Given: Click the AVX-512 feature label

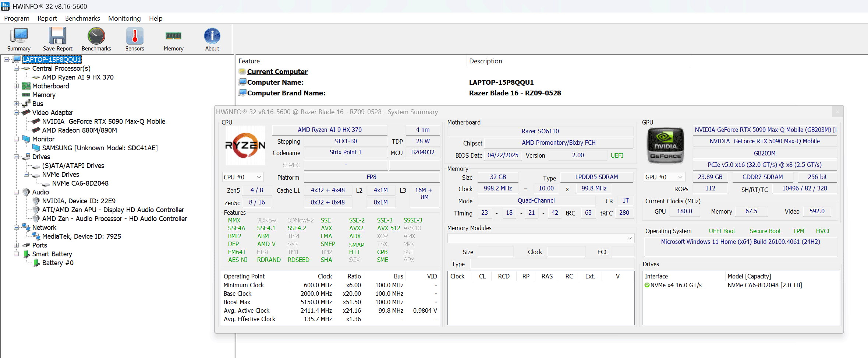Looking at the screenshot, I should coord(389,228).
